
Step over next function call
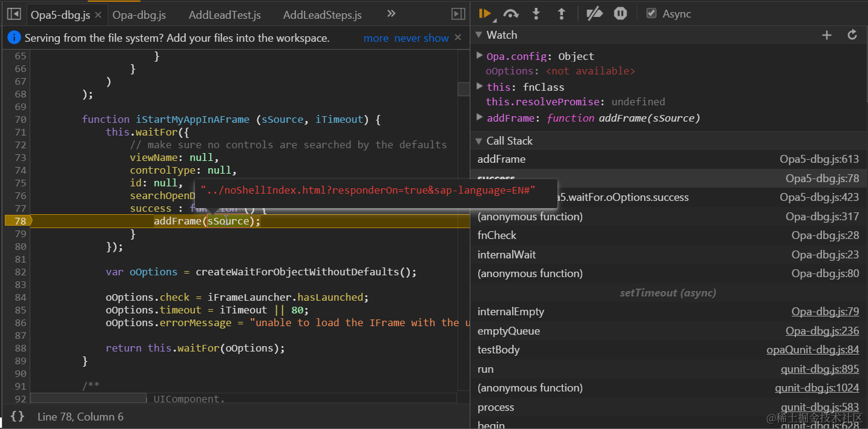tap(511, 13)
